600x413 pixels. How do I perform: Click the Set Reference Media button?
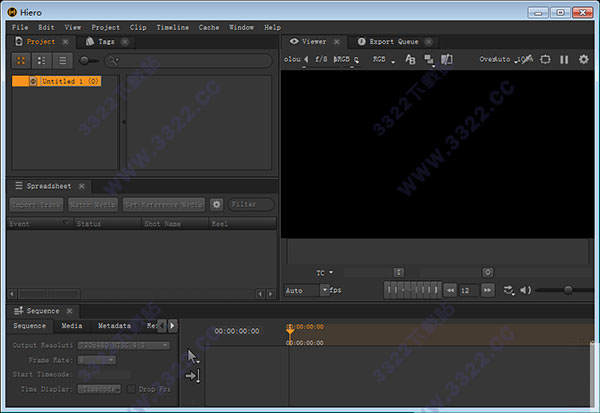tap(164, 204)
